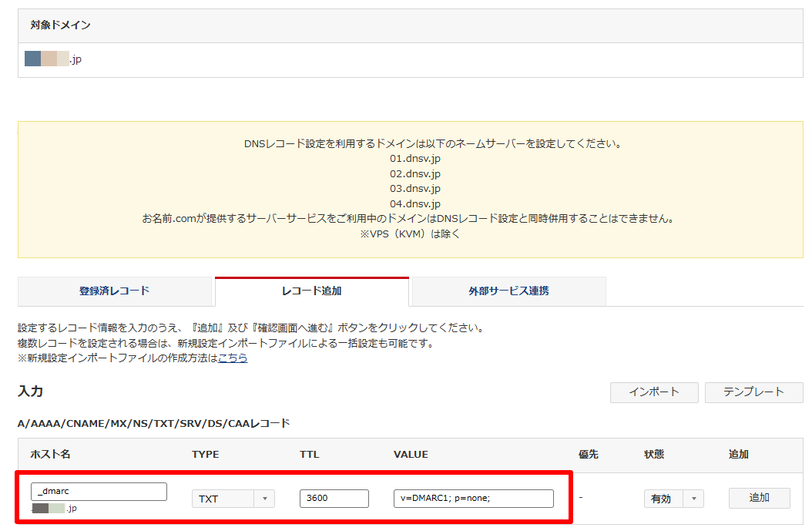Screen dimensions: 812x531
Task: Focus the host name field containing _dmarc
Action: coord(99,492)
